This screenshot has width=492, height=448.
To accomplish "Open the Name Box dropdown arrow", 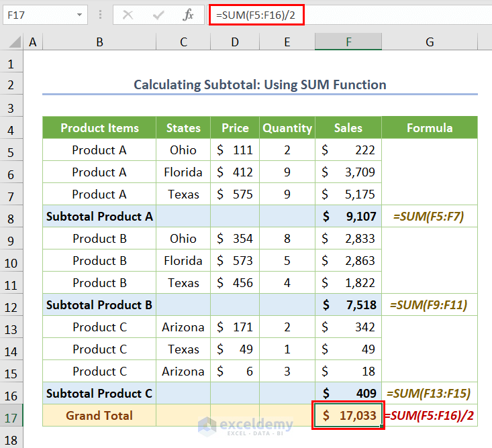I will 80,15.
